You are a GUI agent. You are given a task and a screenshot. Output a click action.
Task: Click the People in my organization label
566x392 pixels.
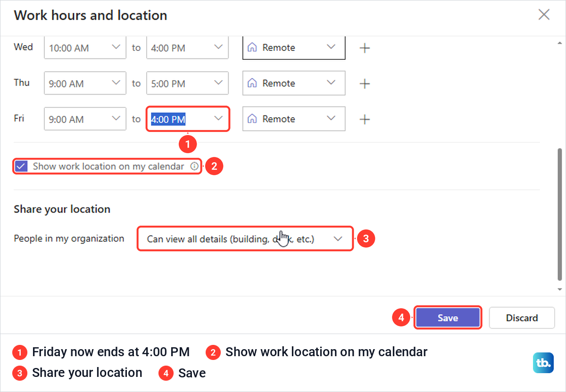pos(69,238)
